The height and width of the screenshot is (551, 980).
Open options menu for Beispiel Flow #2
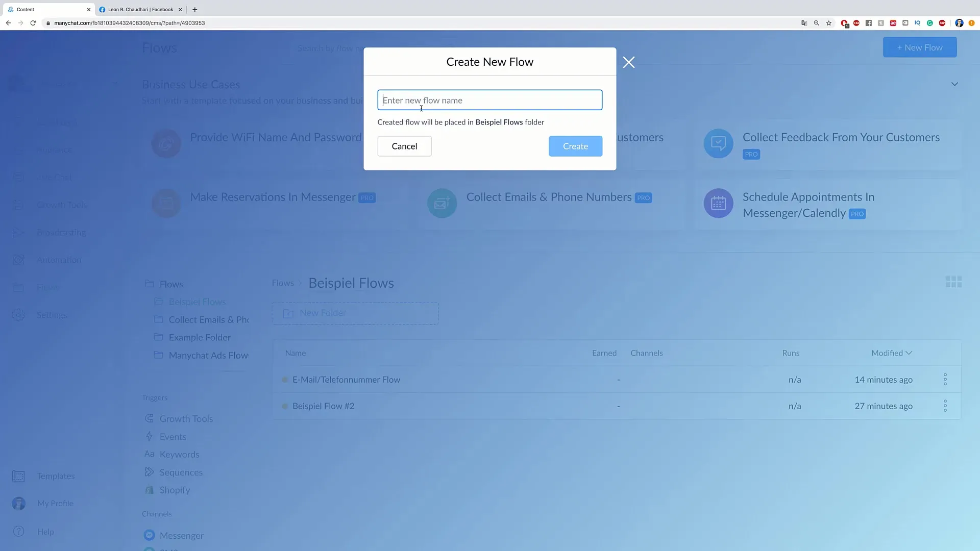(x=945, y=406)
